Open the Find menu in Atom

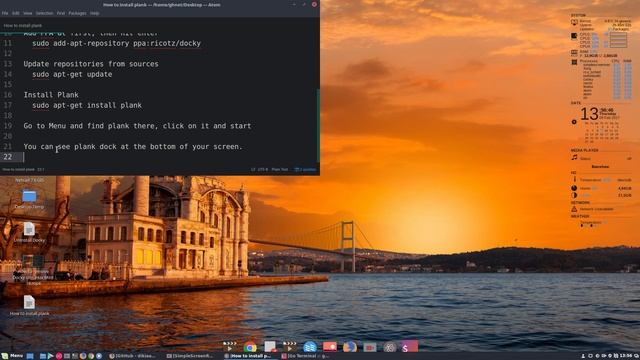click(60, 13)
